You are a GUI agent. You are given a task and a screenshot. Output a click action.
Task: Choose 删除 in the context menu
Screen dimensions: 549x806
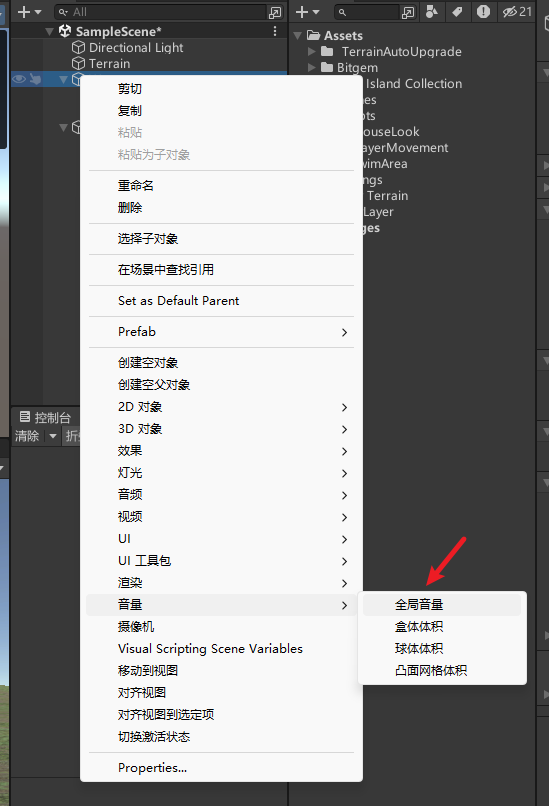[222, 208]
